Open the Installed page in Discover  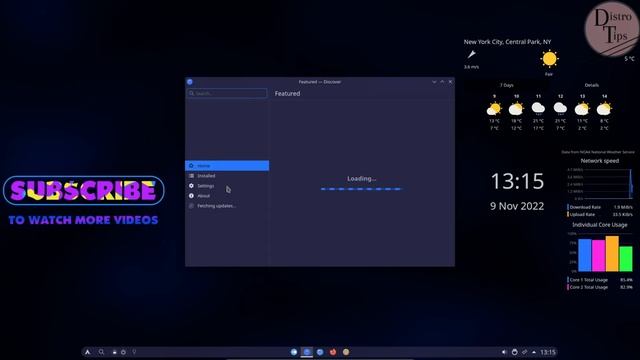click(227, 176)
